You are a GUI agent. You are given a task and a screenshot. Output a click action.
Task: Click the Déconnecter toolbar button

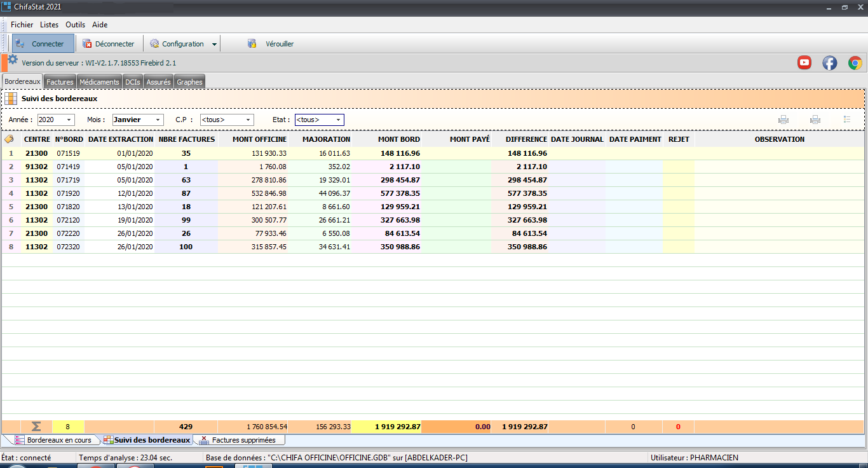click(109, 44)
